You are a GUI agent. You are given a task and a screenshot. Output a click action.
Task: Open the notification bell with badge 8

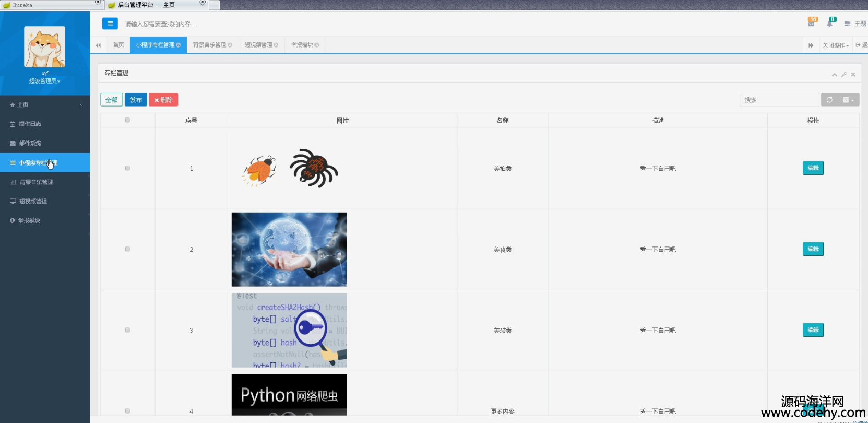tap(830, 22)
